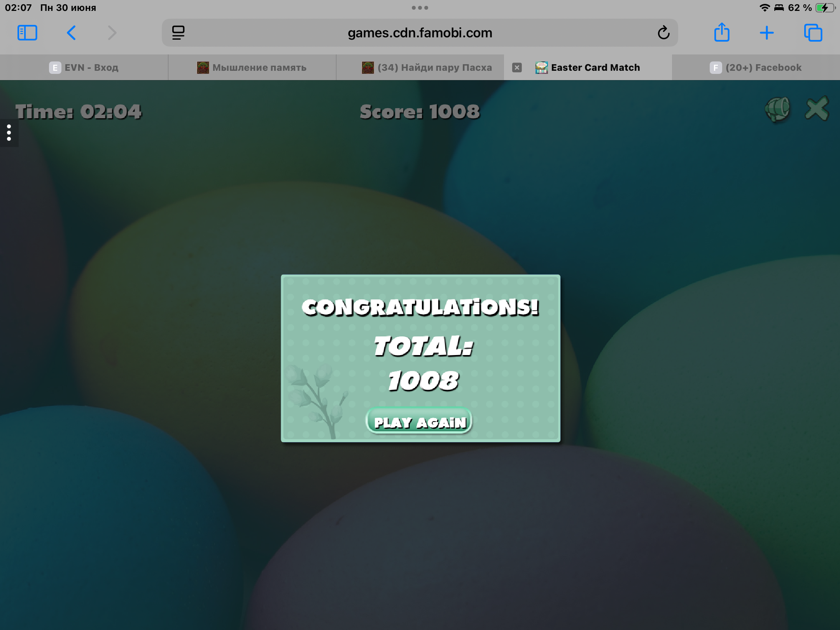Tap the status bar clock 02:07

pyautogui.click(x=18, y=8)
